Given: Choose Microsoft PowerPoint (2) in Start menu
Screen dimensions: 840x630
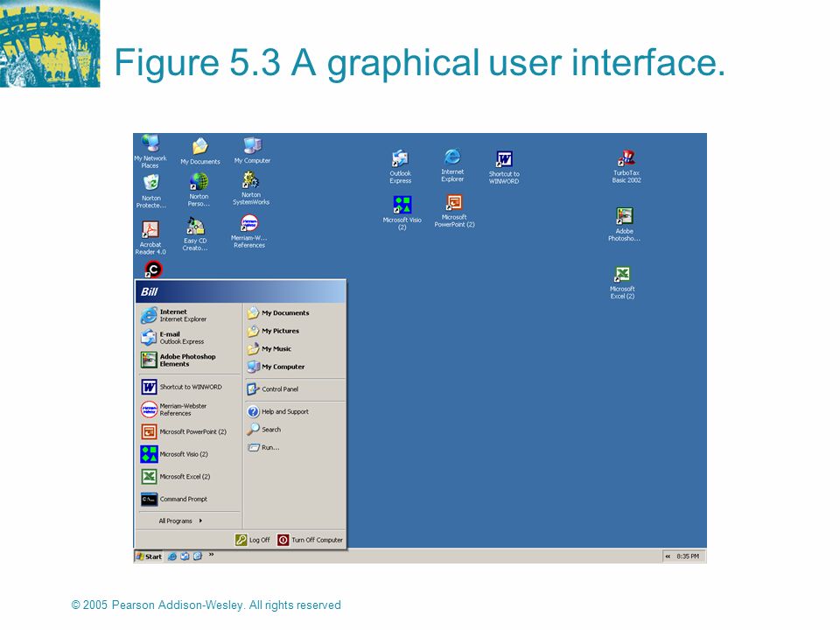Looking at the screenshot, I should [189, 431].
